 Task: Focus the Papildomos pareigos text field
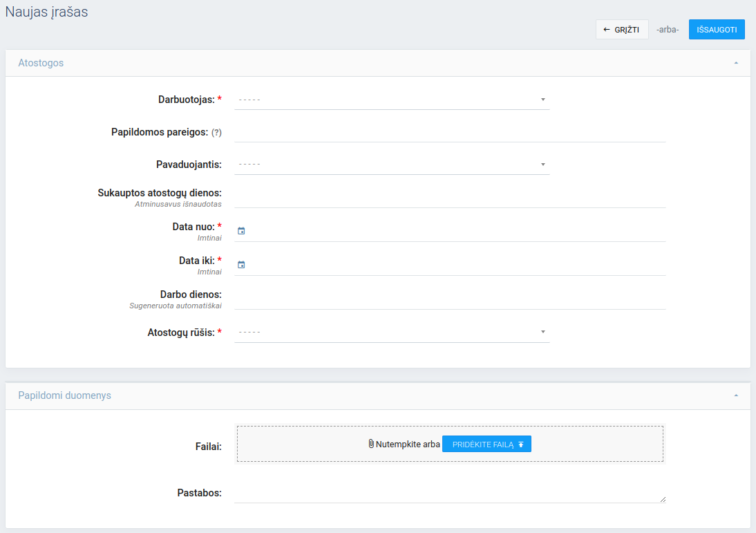[x=449, y=133]
